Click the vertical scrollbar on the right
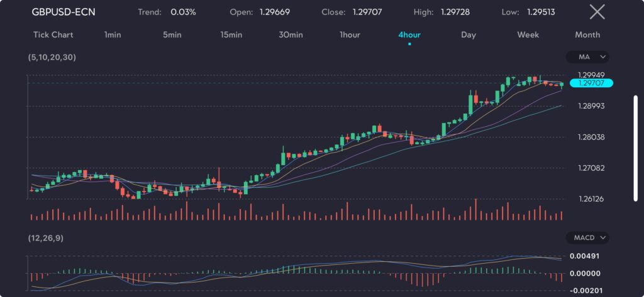The image size is (644, 297). 635,148
